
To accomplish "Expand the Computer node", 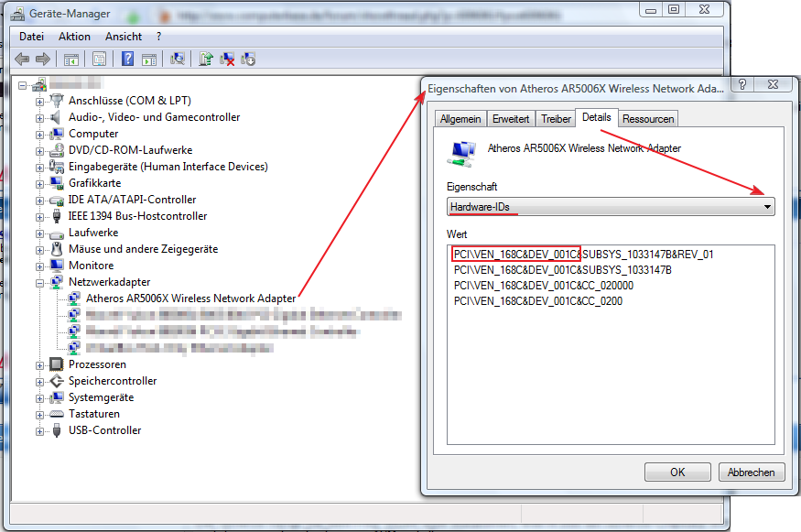I will tap(40, 135).
